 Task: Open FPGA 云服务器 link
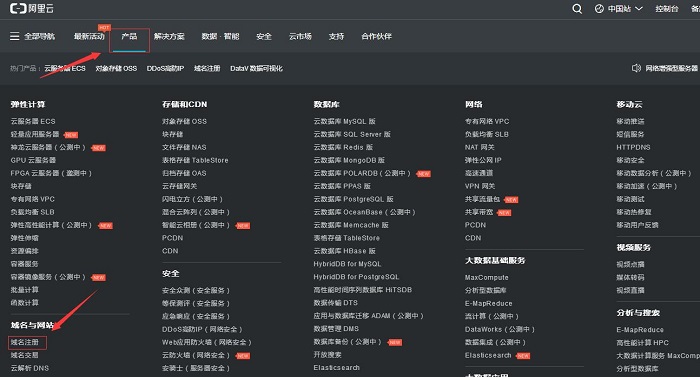(x=51, y=173)
